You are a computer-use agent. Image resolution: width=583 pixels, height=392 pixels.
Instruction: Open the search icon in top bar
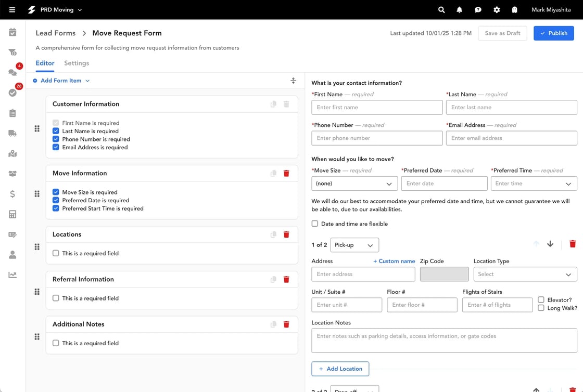point(441,10)
